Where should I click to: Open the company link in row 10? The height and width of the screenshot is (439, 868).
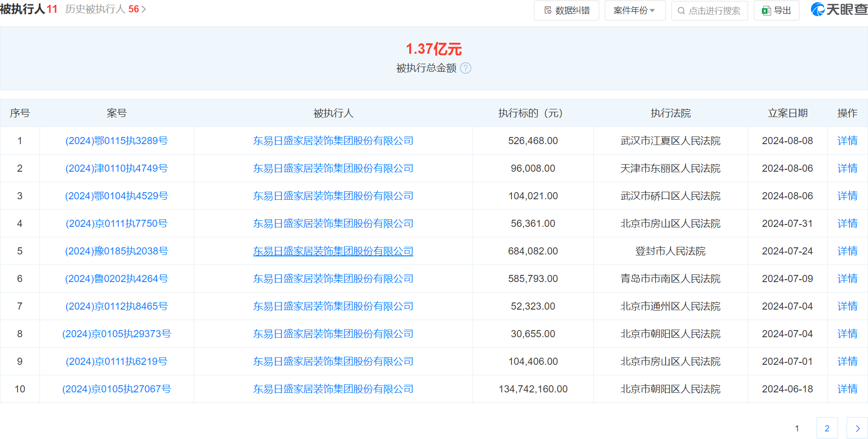tap(333, 389)
